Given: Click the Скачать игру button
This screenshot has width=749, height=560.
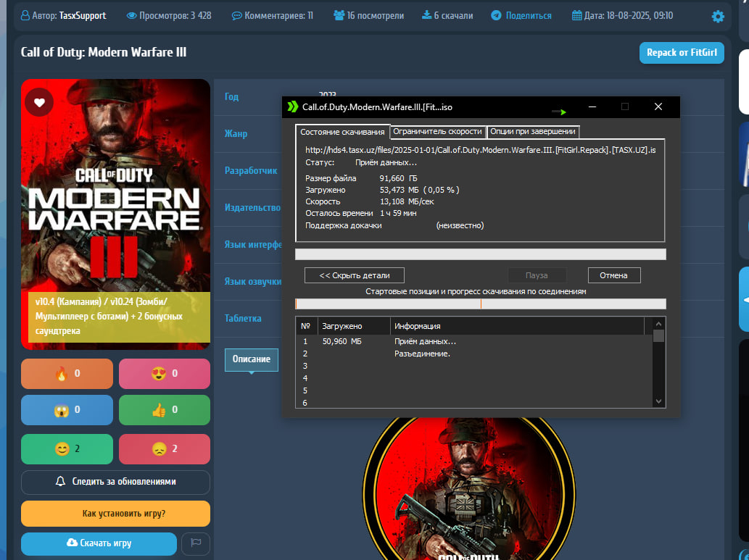Looking at the screenshot, I should 99,544.
